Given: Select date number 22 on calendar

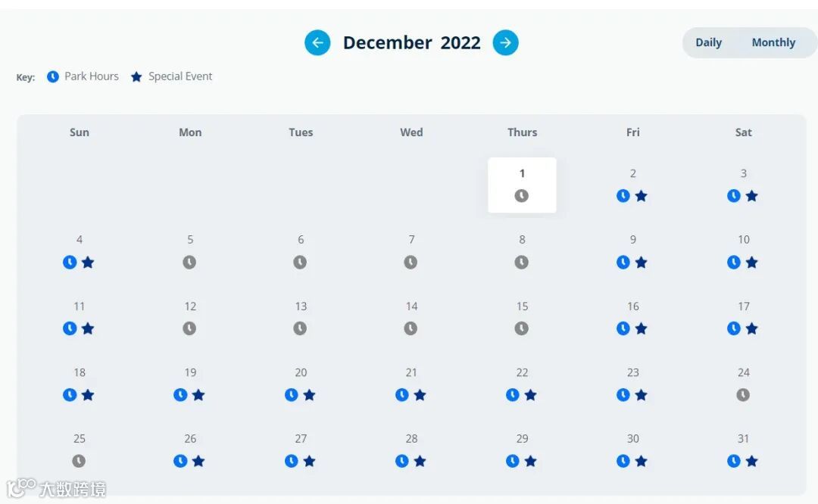Looking at the screenshot, I should pyautogui.click(x=522, y=372).
